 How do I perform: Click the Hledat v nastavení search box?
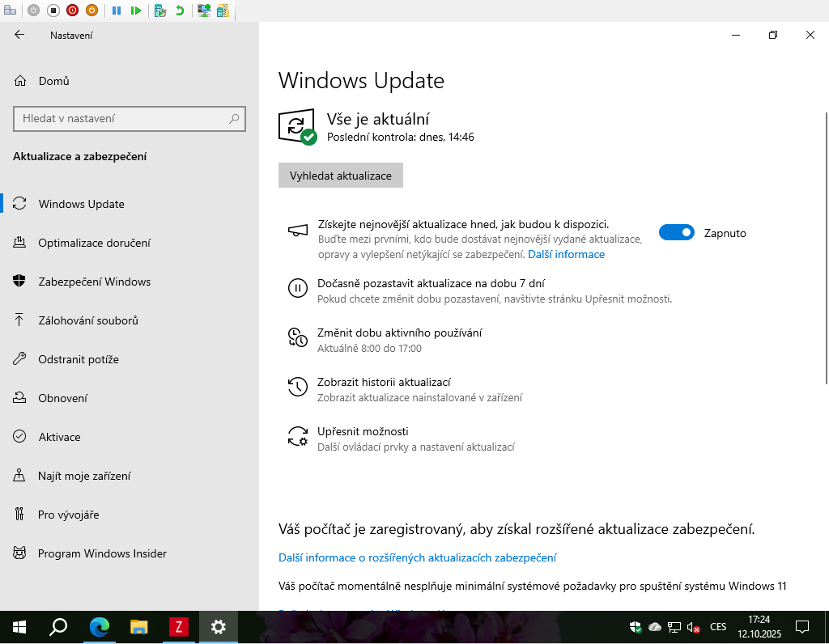pos(121,119)
